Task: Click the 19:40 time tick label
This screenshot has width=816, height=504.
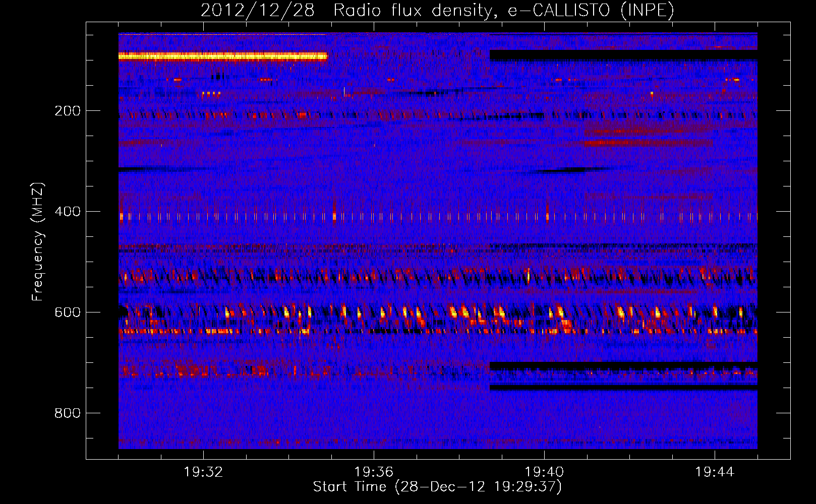Action: [x=544, y=472]
